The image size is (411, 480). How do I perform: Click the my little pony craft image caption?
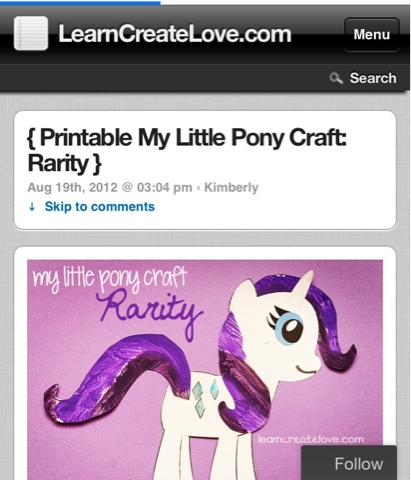[x=110, y=279]
